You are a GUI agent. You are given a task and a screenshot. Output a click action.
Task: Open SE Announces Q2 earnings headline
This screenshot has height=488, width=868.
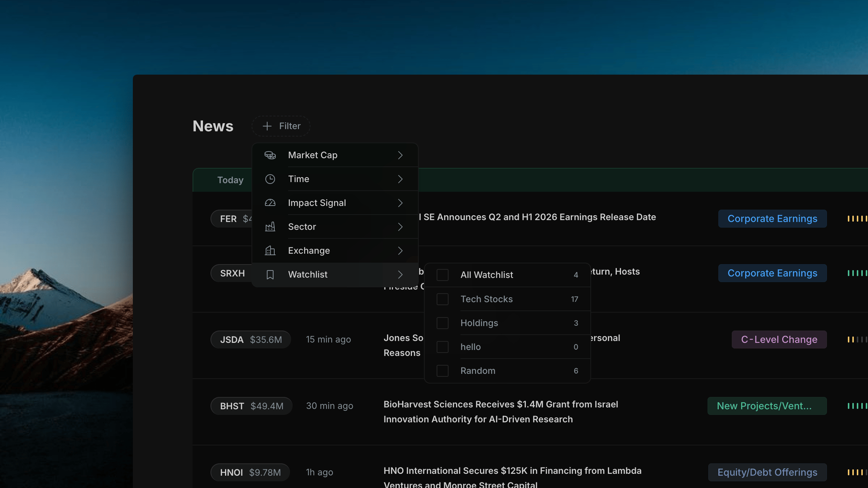537,217
